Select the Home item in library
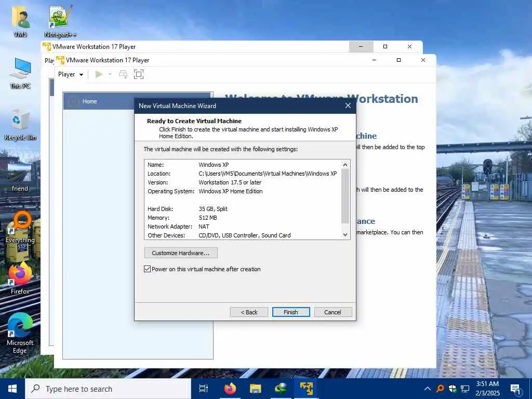Viewport: 532px width, 399px height. tap(137, 101)
